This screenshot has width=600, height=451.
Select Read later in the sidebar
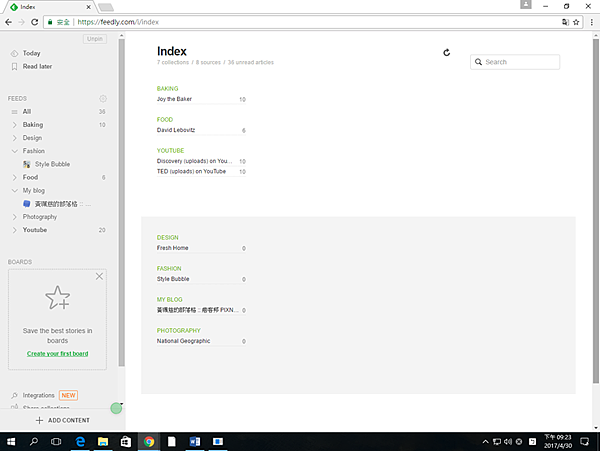pyautogui.click(x=37, y=67)
